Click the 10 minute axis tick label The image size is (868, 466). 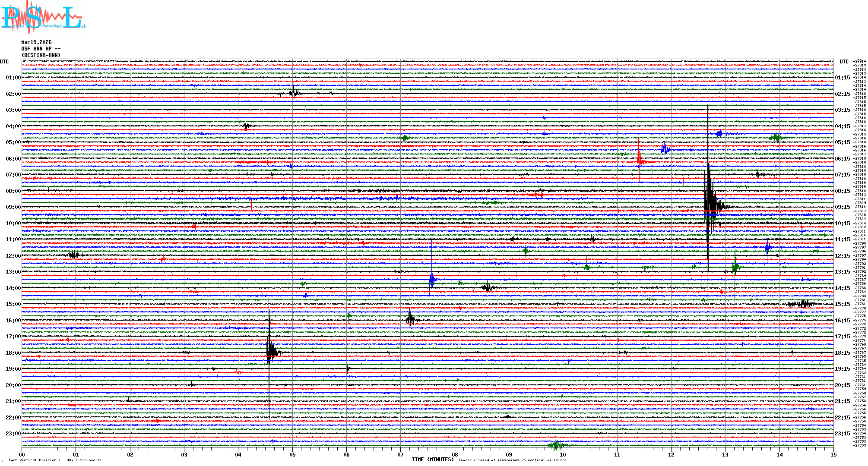563,455
